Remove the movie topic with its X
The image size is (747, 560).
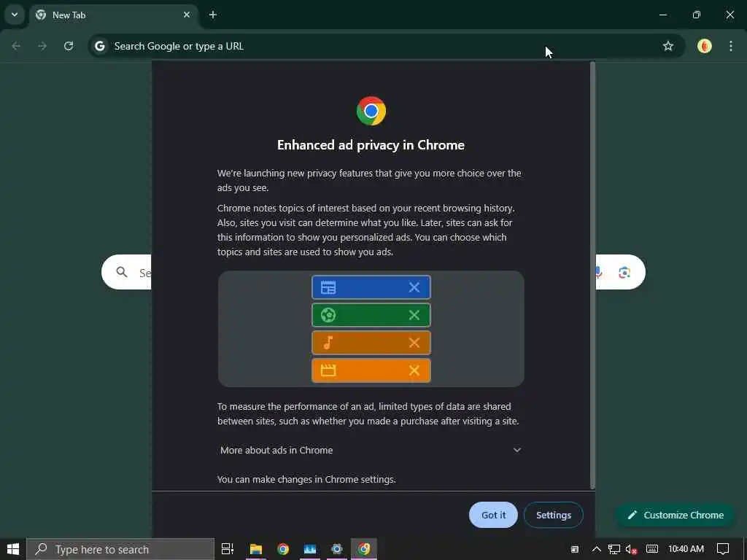[414, 370]
